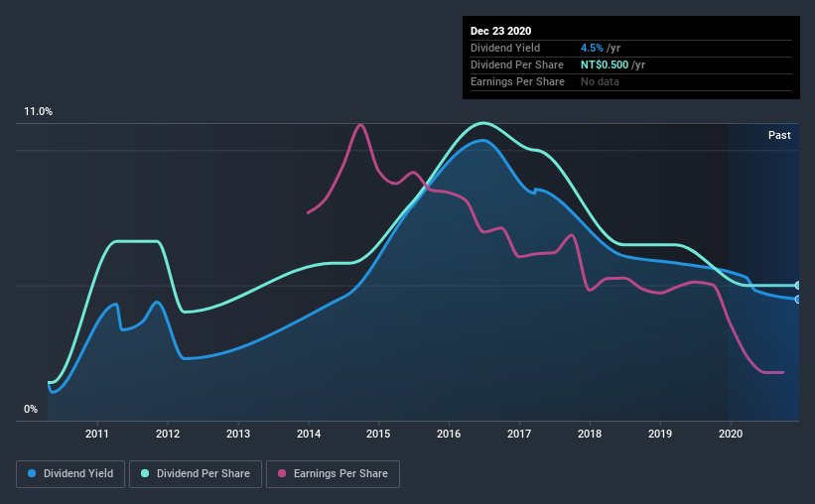Click the Dividend Per Share line endpoint marker

pos(798,286)
